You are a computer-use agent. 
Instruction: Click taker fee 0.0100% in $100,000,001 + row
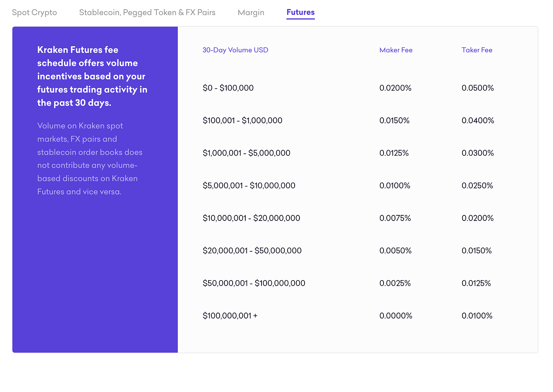(477, 315)
